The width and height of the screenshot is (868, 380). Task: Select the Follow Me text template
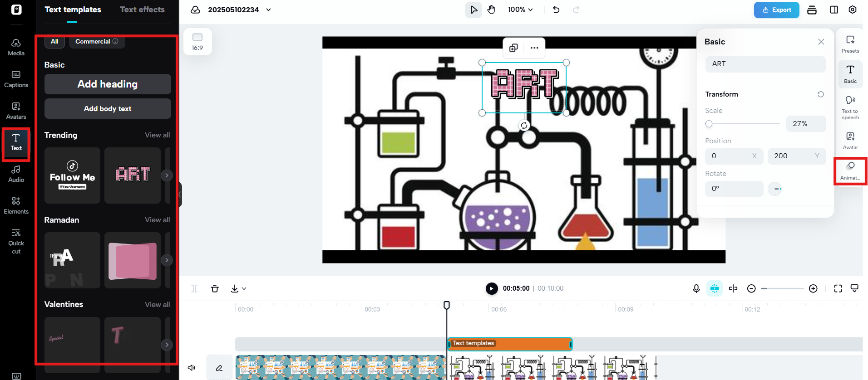(x=72, y=175)
